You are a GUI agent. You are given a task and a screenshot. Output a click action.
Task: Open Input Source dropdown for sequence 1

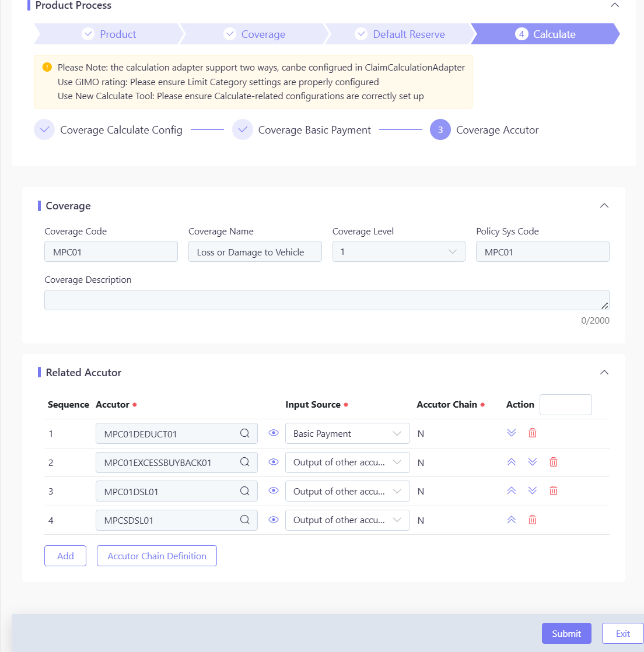pos(348,433)
